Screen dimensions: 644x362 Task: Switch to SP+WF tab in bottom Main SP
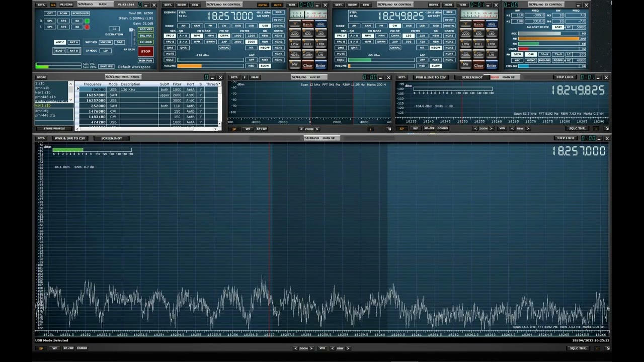tap(68, 348)
